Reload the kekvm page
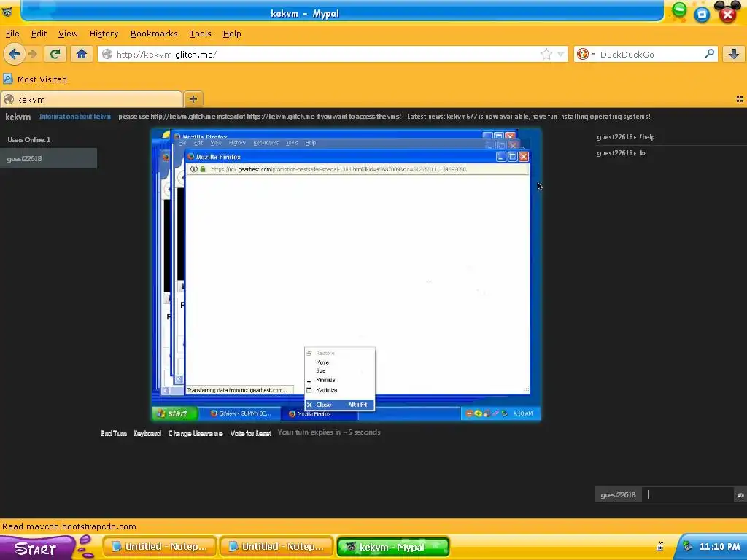 (x=55, y=54)
